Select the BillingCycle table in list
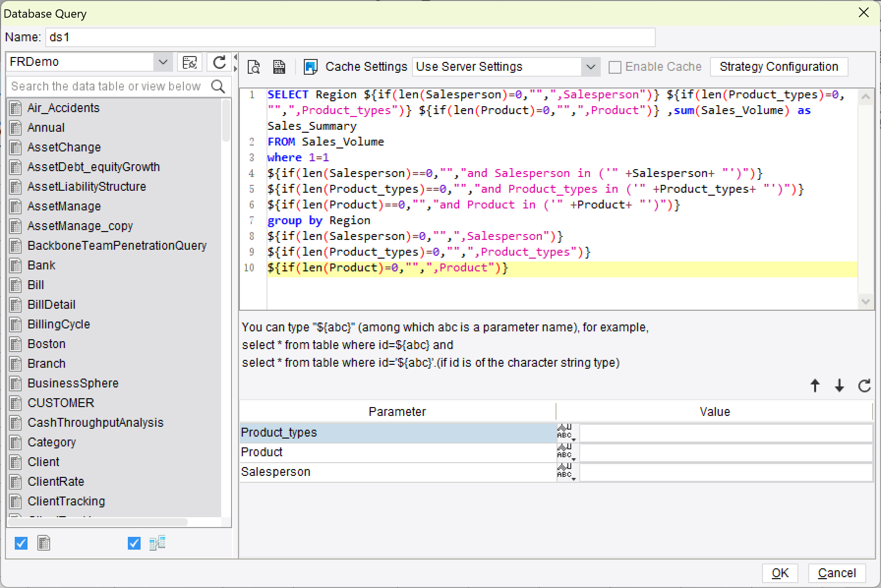This screenshot has width=881, height=588. [x=59, y=324]
